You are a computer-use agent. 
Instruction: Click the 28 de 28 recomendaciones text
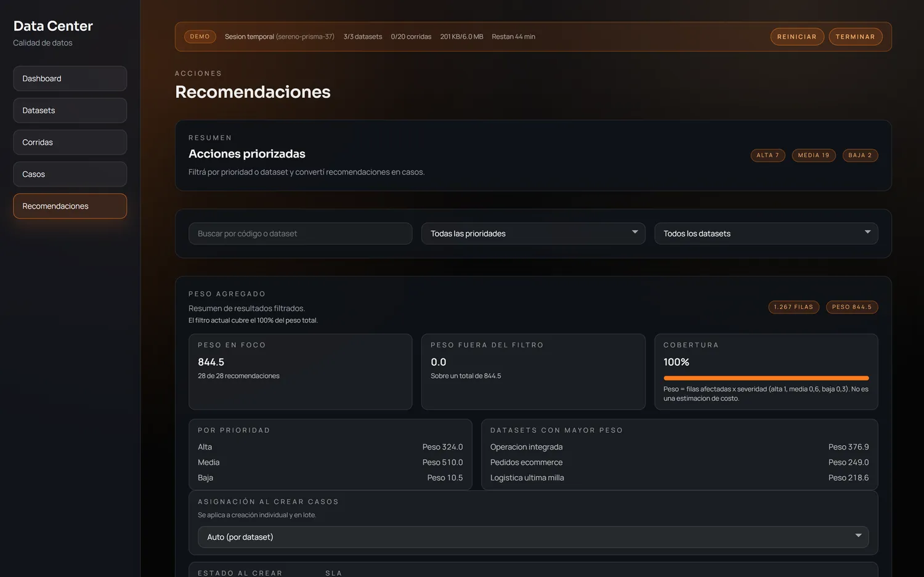click(238, 376)
